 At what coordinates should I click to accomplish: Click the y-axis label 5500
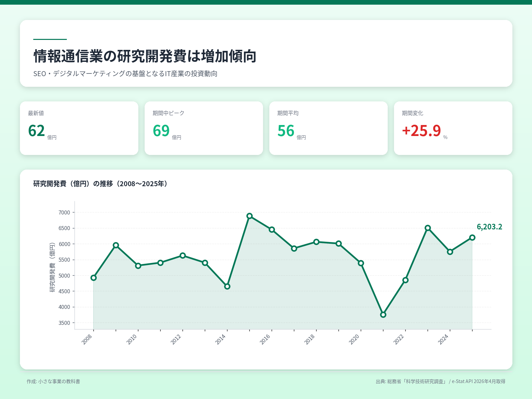coord(65,260)
